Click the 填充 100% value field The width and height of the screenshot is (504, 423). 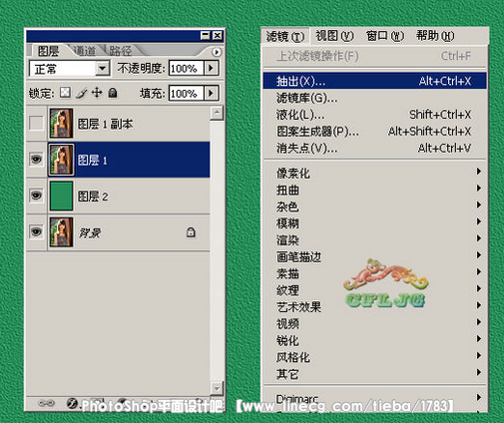pos(186,94)
